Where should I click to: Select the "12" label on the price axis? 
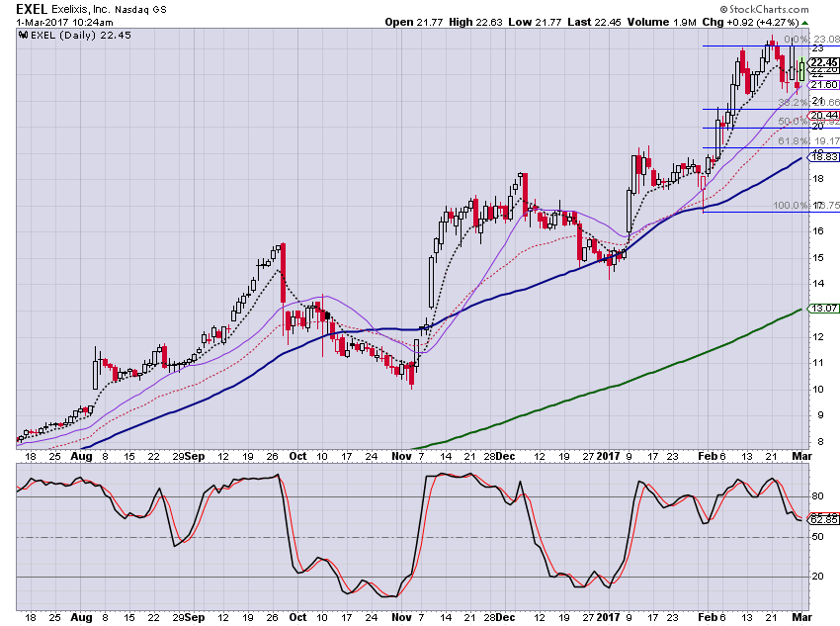pyautogui.click(x=817, y=336)
